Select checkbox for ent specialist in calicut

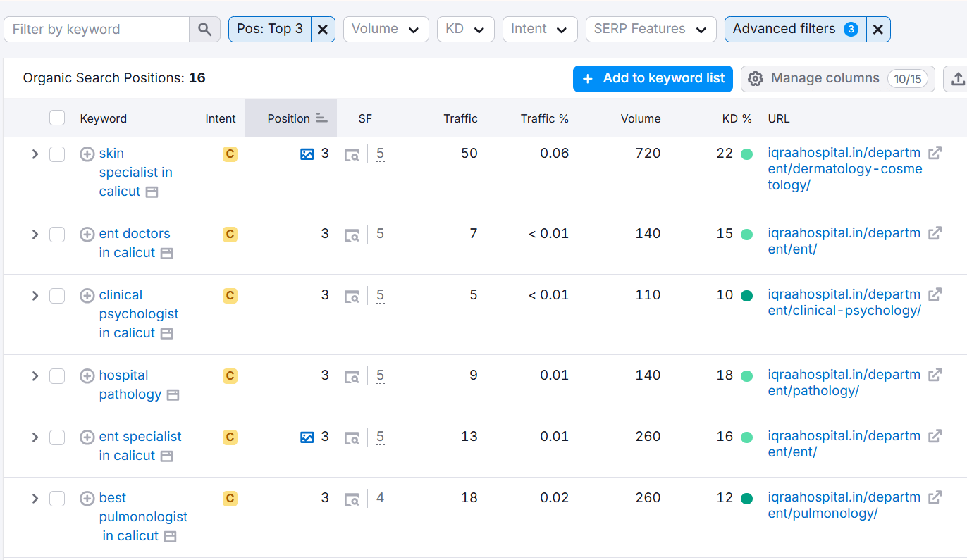(x=57, y=437)
